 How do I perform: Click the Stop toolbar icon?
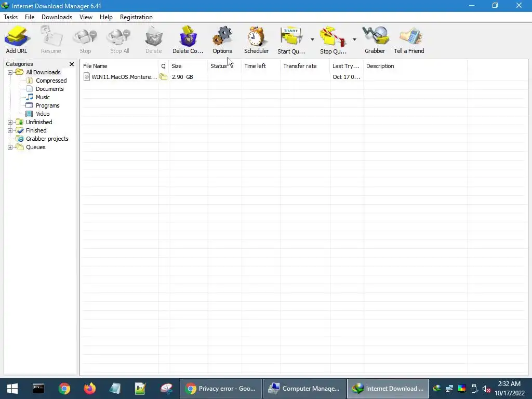coord(85,37)
